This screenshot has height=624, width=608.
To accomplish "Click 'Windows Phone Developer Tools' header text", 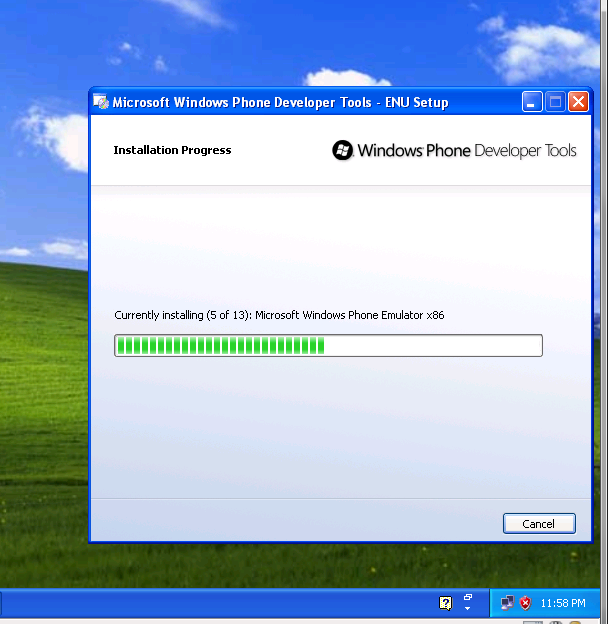I will (x=466, y=151).
